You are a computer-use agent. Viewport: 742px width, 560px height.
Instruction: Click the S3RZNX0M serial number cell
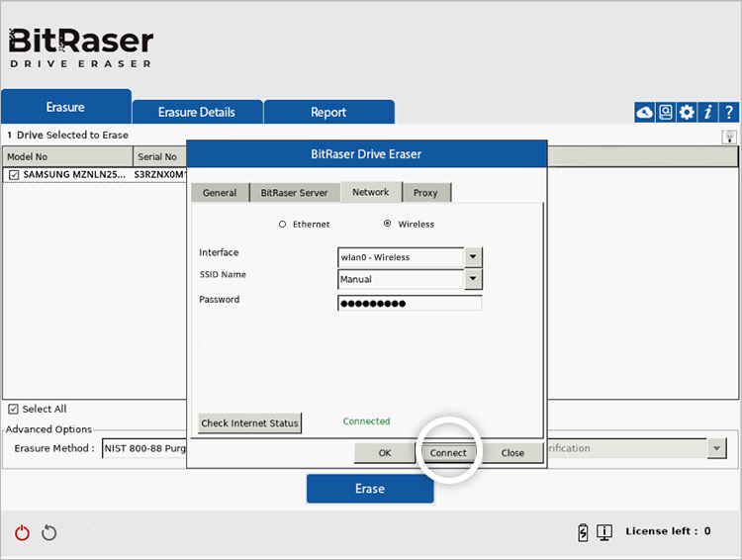(160, 175)
